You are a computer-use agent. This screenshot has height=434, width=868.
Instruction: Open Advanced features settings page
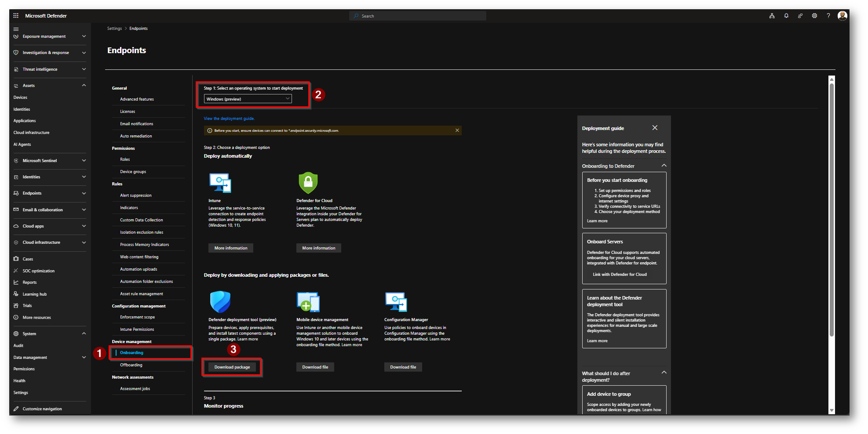click(137, 99)
